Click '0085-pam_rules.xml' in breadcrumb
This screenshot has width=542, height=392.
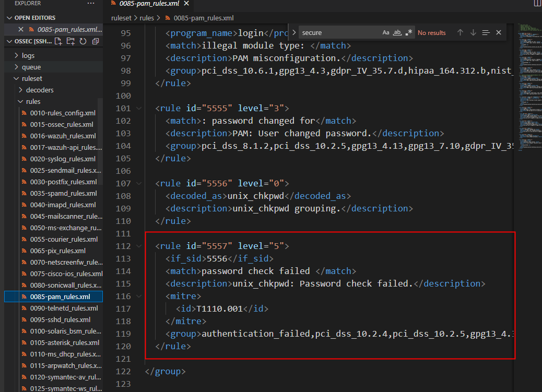tap(204, 18)
